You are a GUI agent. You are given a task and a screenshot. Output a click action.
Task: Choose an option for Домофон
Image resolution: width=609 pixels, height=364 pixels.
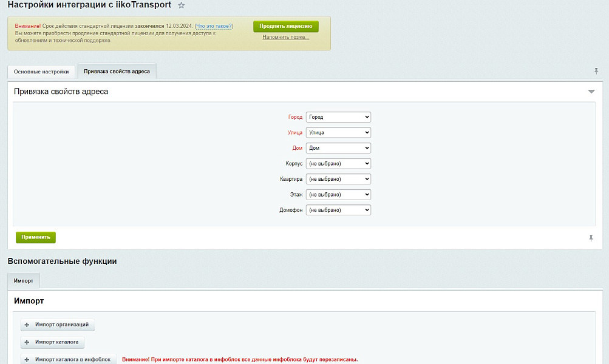[338, 209]
